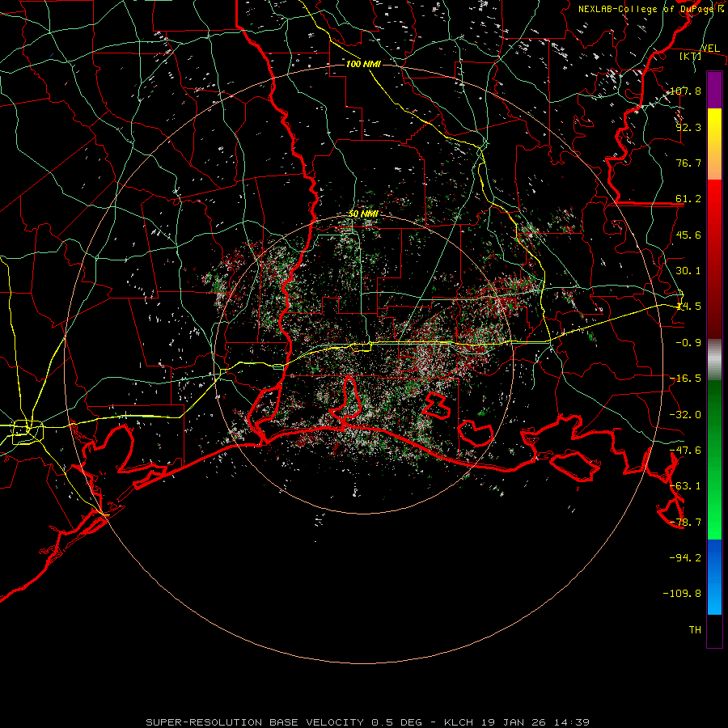This screenshot has height=728, width=728.
Task: Pick the black TH segment of the color bar
Action: tap(714, 630)
